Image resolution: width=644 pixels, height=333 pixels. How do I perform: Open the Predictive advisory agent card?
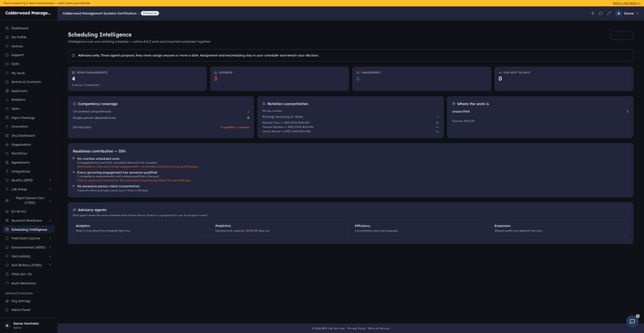280,228
